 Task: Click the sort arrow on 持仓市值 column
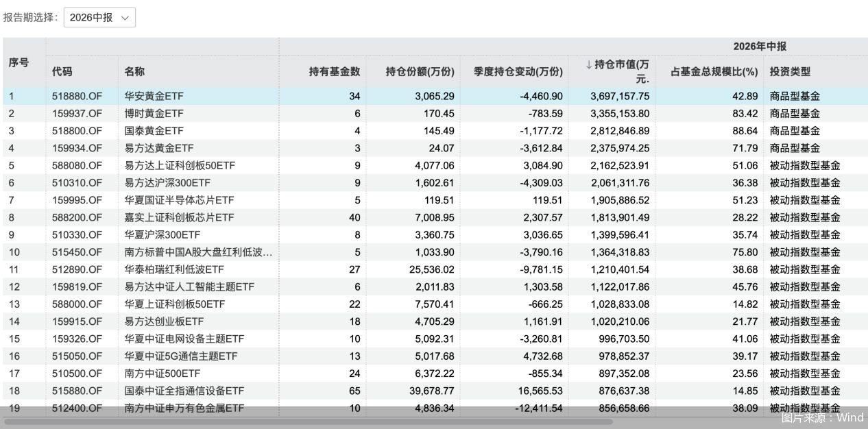coord(588,64)
